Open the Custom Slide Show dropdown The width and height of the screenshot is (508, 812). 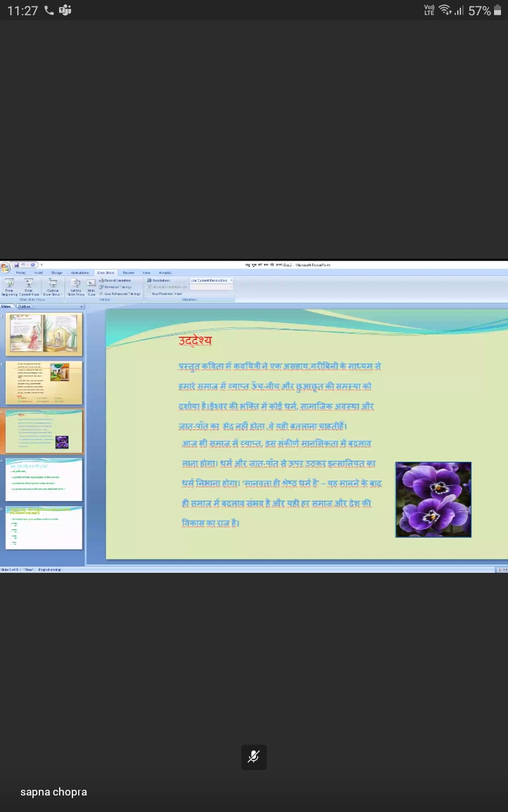[53, 287]
